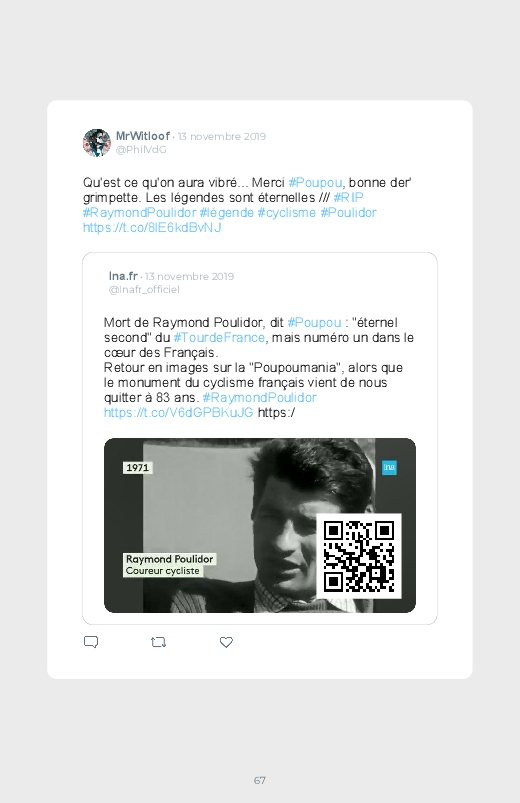Follow the https://t.co/V6dGPBKuJG link
The width and height of the screenshot is (520, 803).
coord(178,412)
